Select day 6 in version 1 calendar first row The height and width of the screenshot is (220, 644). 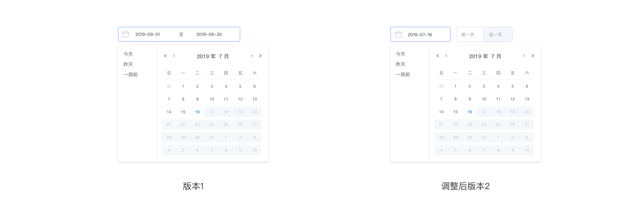[255, 87]
